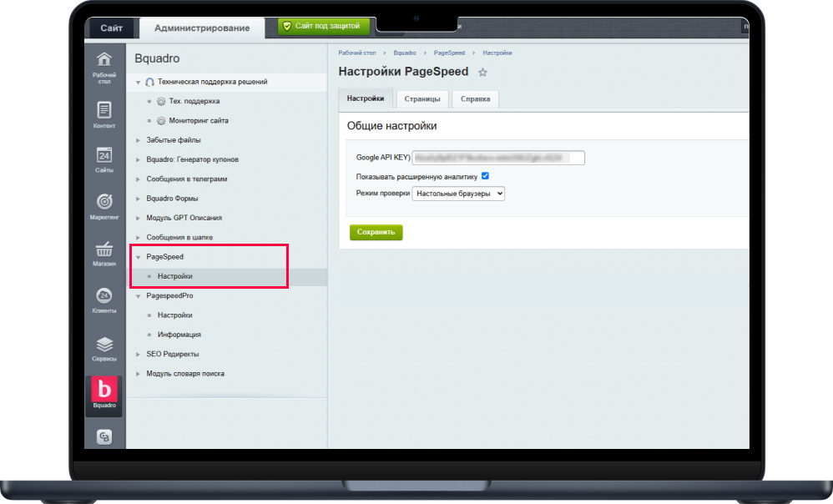Viewport: 833px width, 504px height.
Task: Click the Сообщения в шапке label
Action: [x=179, y=237]
